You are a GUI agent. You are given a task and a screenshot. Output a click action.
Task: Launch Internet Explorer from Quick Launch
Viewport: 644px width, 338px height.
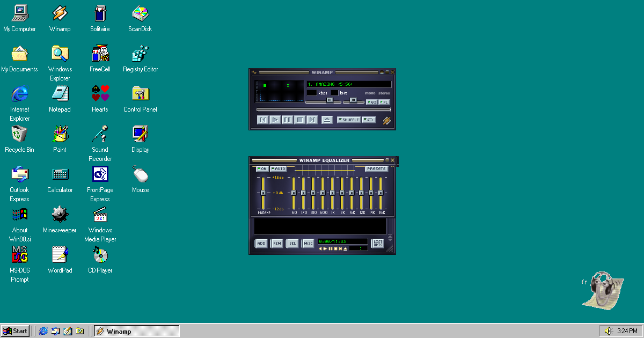click(x=43, y=331)
